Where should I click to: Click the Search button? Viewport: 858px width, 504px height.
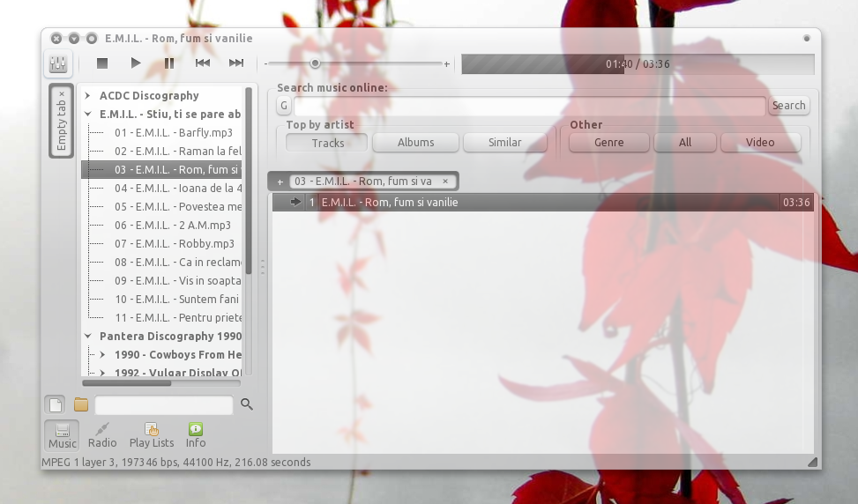click(x=788, y=106)
